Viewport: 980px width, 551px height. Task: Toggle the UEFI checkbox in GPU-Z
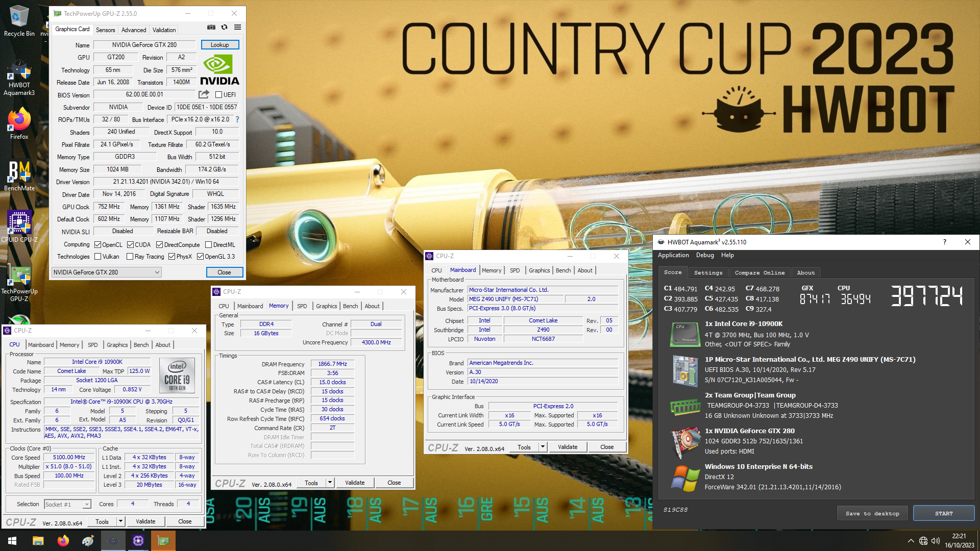pyautogui.click(x=218, y=95)
